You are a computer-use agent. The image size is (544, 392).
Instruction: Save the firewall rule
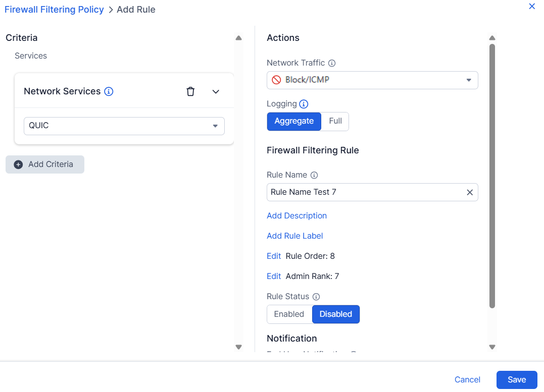517,380
